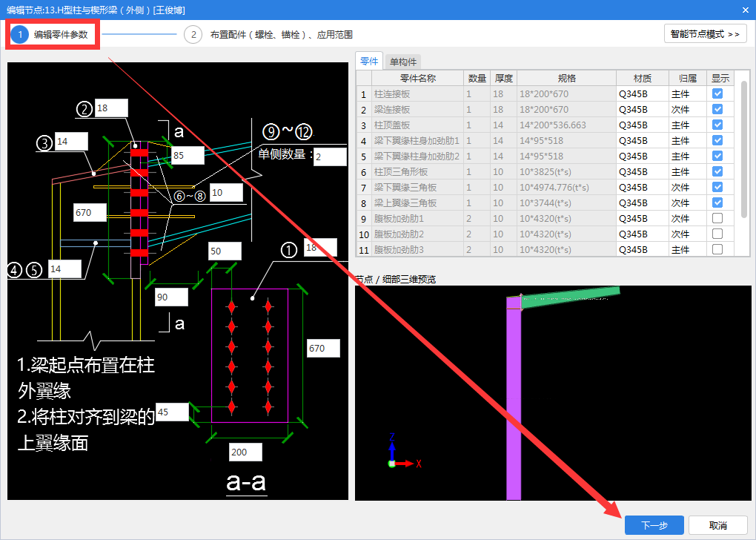Switch to the 零件 tab
This screenshot has height=540, width=756.
[369, 62]
